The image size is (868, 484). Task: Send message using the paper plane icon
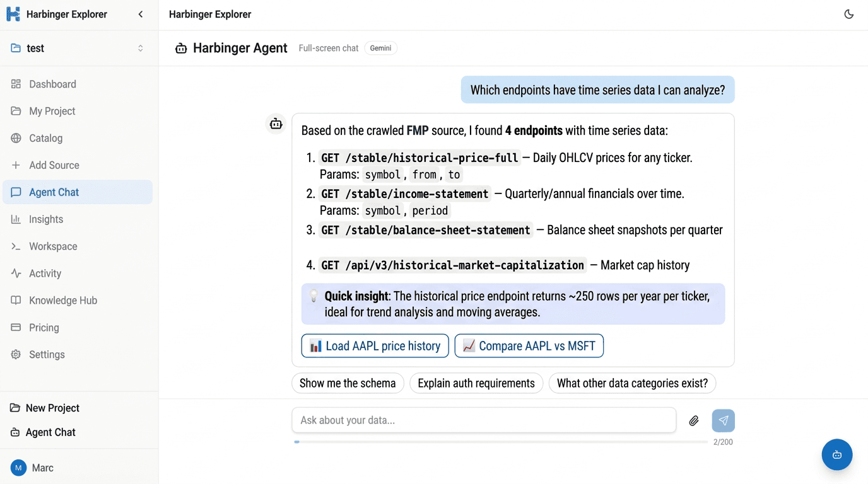coord(723,420)
